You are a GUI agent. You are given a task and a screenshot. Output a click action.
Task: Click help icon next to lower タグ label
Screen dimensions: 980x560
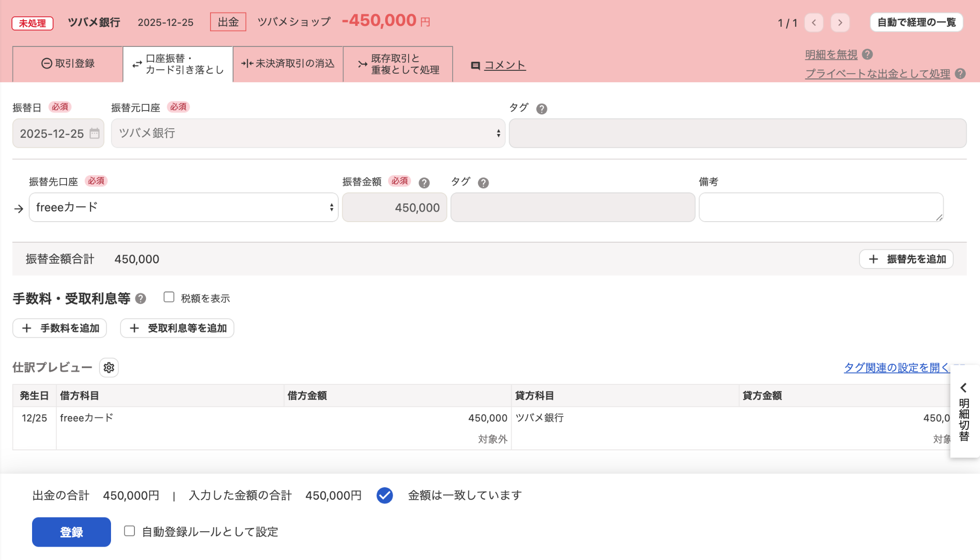(x=483, y=183)
